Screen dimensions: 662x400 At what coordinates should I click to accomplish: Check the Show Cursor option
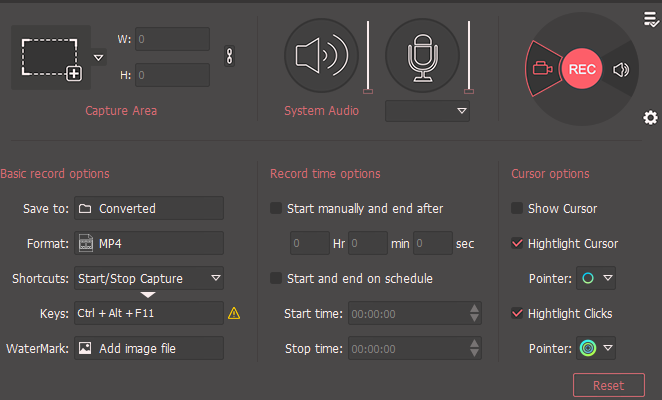(x=517, y=209)
